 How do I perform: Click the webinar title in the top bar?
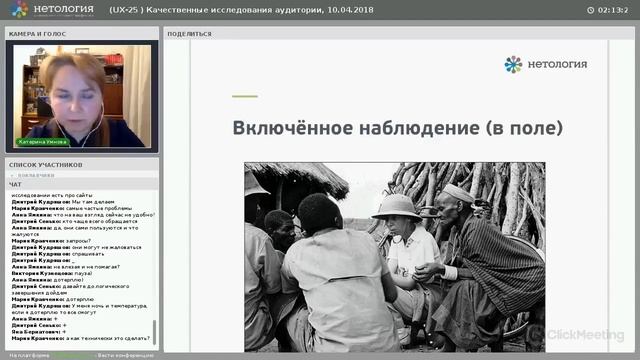(241, 10)
